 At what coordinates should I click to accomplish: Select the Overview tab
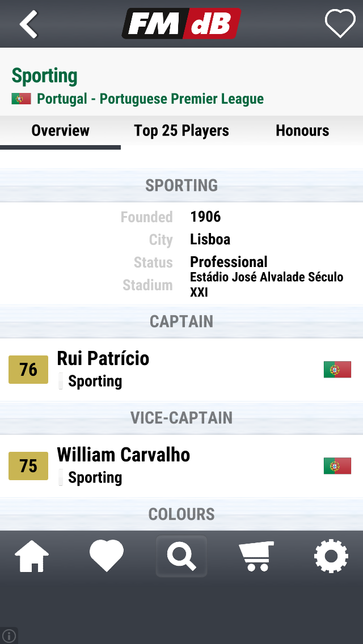tap(61, 130)
